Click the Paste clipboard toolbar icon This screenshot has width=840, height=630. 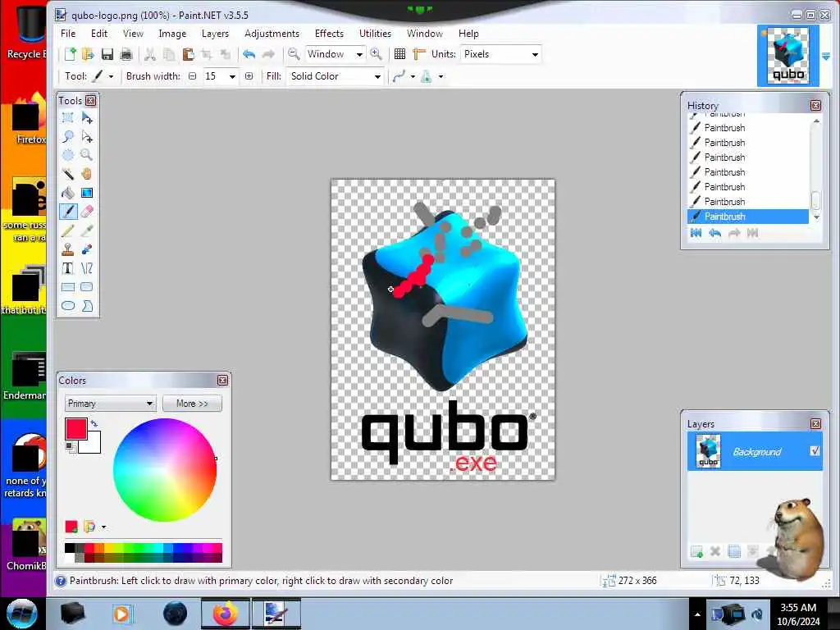[188, 54]
